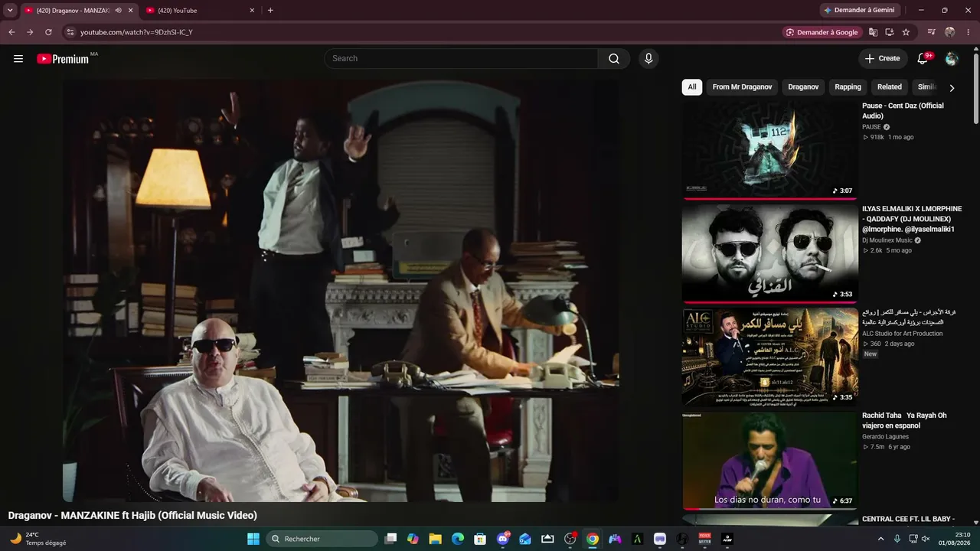Viewport: 980px width, 551px height.
Task: Start voice search with the microphone
Action: [x=648, y=59]
